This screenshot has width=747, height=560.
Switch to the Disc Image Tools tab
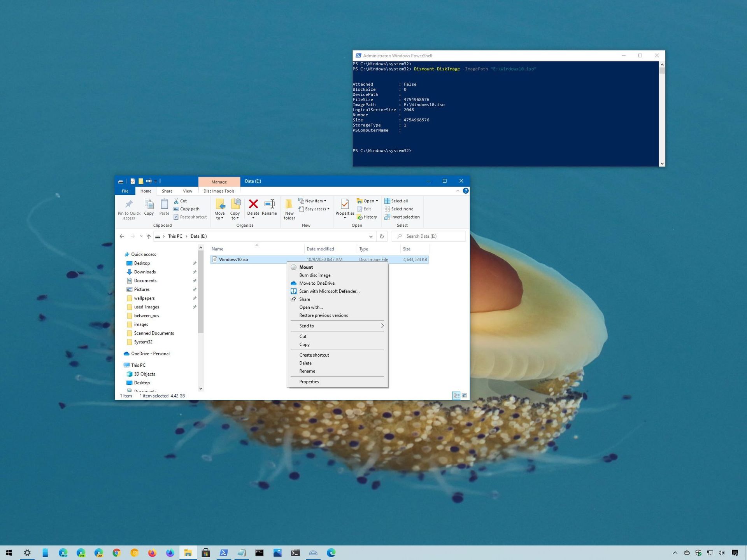click(219, 191)
